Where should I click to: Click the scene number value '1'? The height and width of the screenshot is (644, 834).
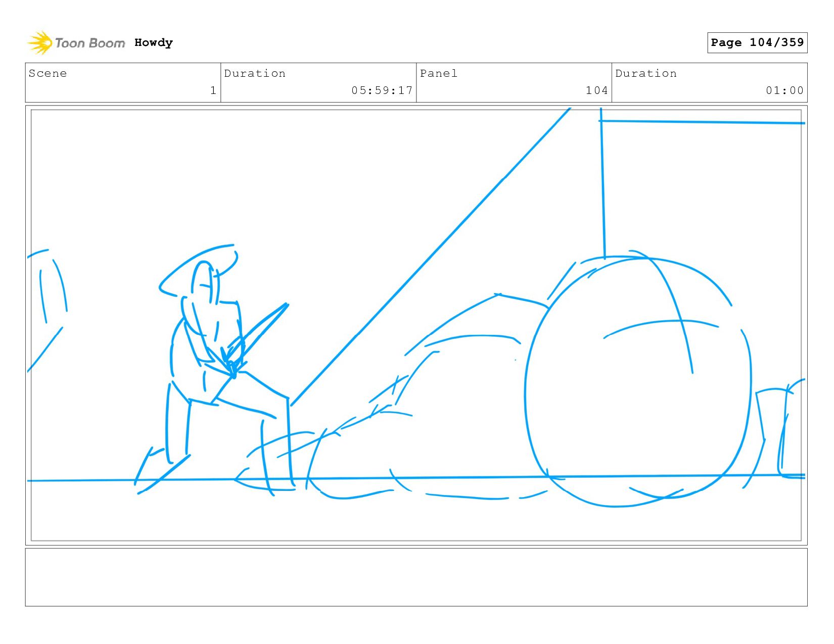pos(213,90)
